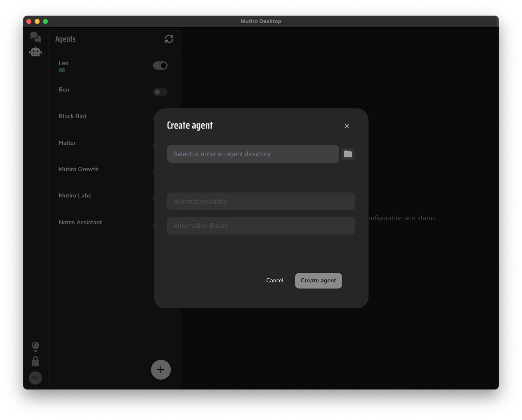522x420 pixels.
Task: Click Leo's green status indicator
Action: coord(62,70)
